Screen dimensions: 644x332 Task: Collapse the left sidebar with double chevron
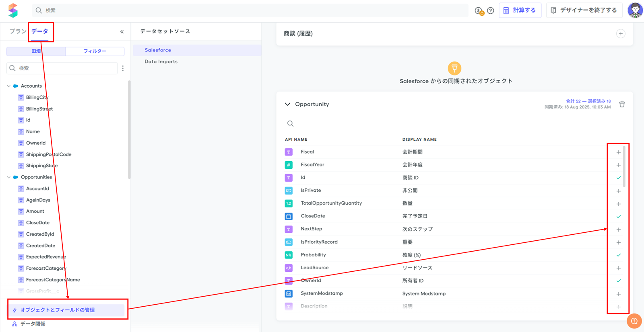(122, 32)
